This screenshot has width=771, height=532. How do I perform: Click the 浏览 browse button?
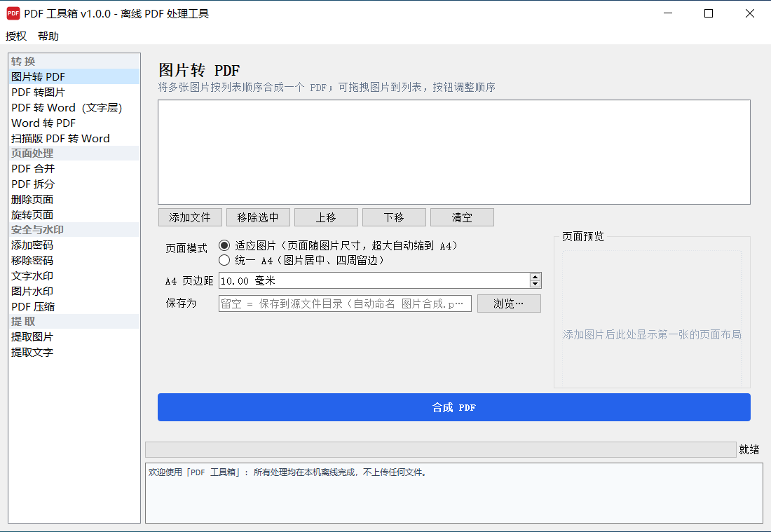[x=509, y=303]
